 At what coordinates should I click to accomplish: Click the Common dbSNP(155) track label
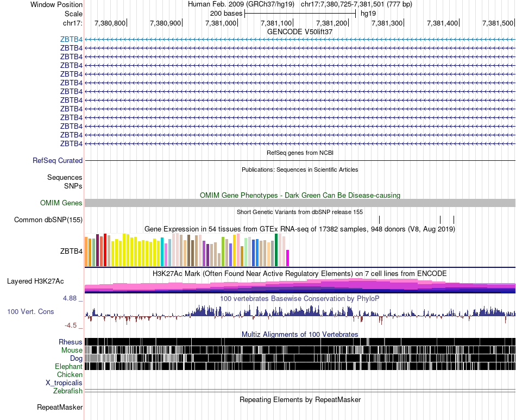coord(48,220)
